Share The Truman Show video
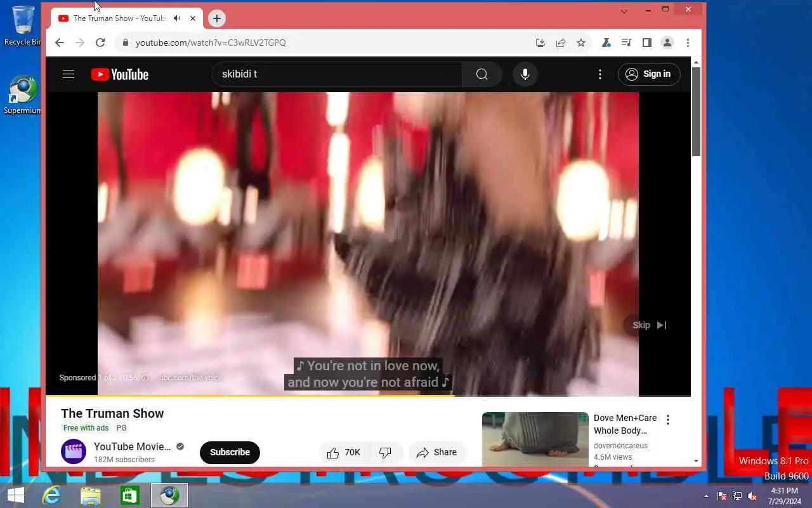 437,452
